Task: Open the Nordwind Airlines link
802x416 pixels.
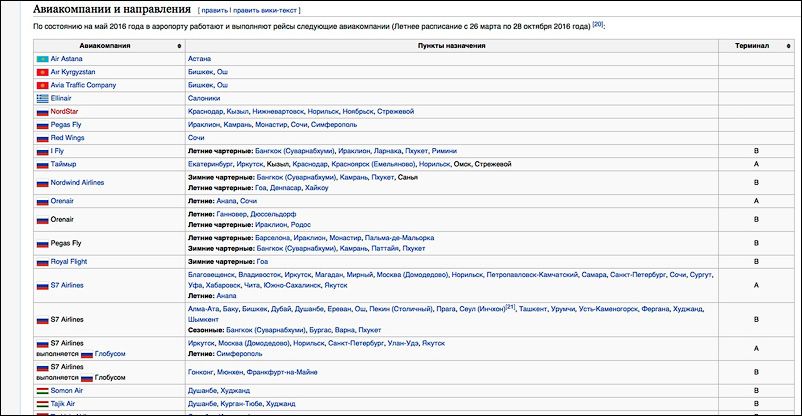Action: pyautogui.click(x=77, y=183)
